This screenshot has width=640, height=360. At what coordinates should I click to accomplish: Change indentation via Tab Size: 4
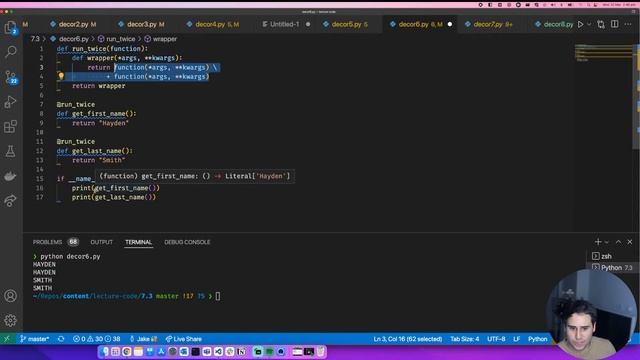pos(464,339)
